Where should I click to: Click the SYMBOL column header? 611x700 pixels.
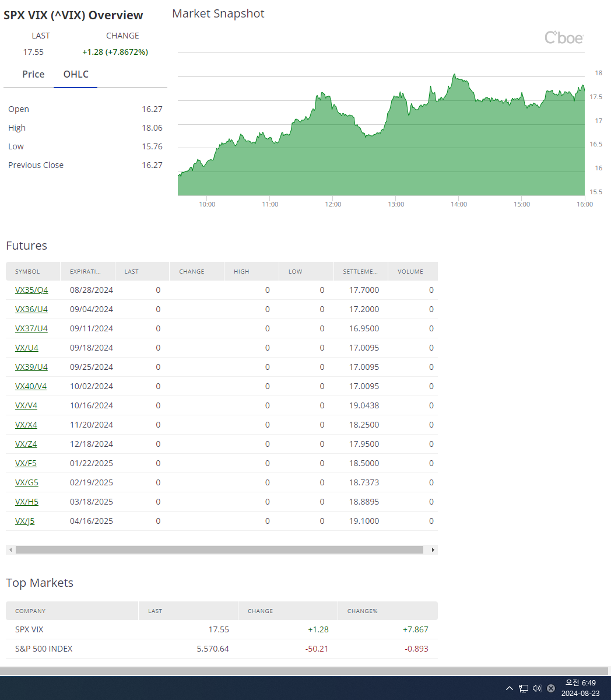pyautogui.click(x=33, y=271)
